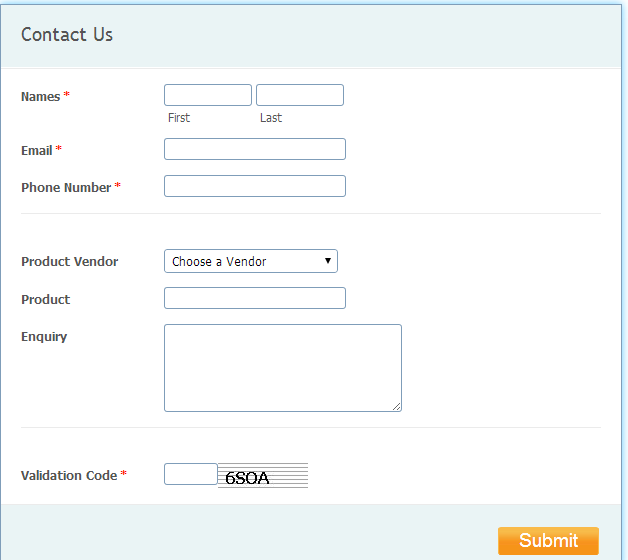Click the Enquiry textarea resize handle
628x560 pixels.
pyautogui.click(x=397, y=407)
